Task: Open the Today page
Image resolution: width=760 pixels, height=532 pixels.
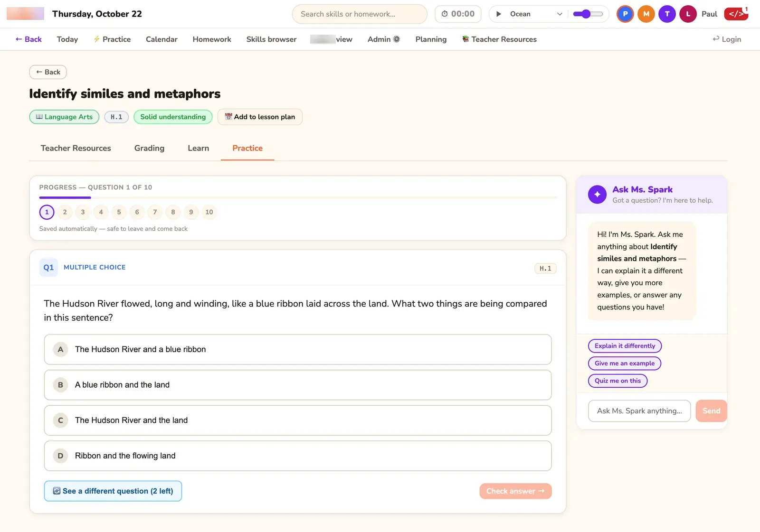Action: pyautogui.click(x=67, y=39)
